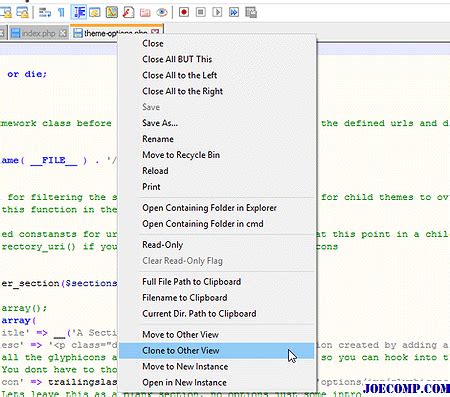
Task: Open the Document Map icon
Action: point(112,12)
